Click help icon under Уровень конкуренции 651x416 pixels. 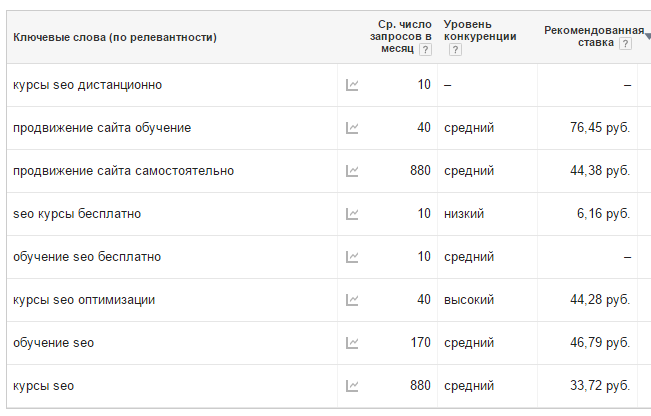click(455, 50)
